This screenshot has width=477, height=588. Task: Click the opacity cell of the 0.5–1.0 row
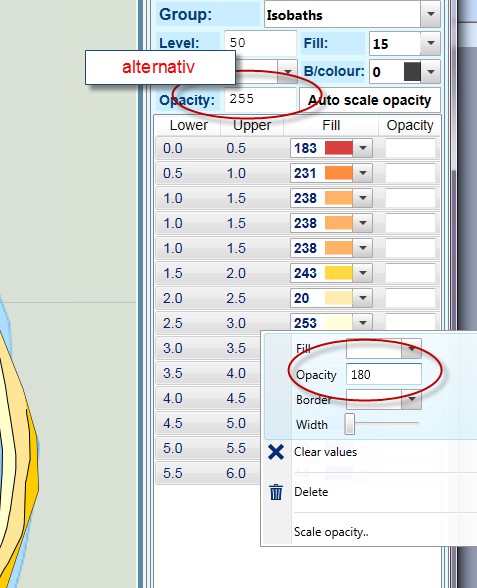pos(410,173)
